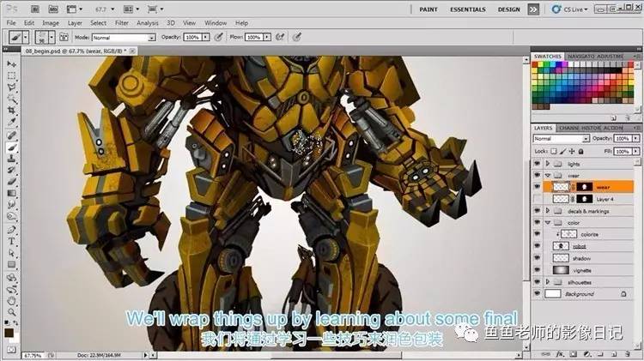Select the Zoom tool
The width and height of the screenshot is (644, 361).
11,312
